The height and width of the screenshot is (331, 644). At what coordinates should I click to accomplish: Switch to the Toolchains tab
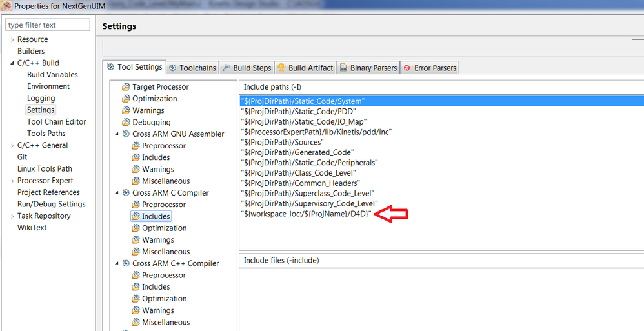pos(193,68)
